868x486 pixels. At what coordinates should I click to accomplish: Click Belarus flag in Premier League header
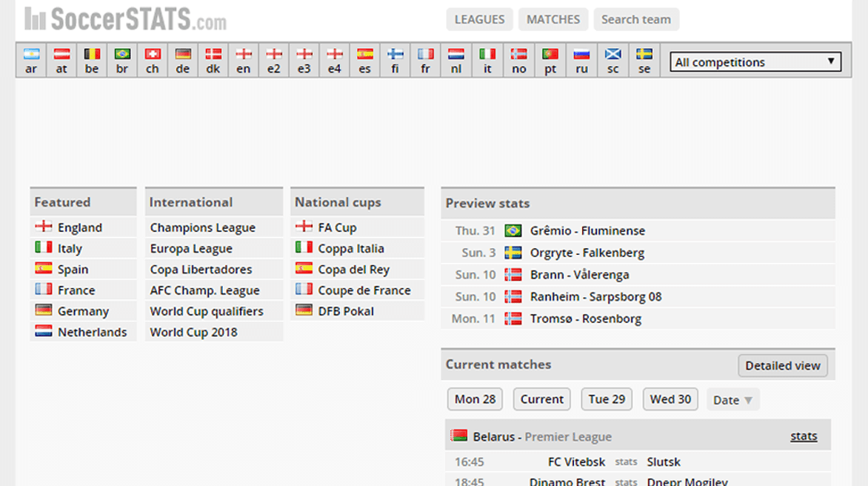click(x=458, y=436)
